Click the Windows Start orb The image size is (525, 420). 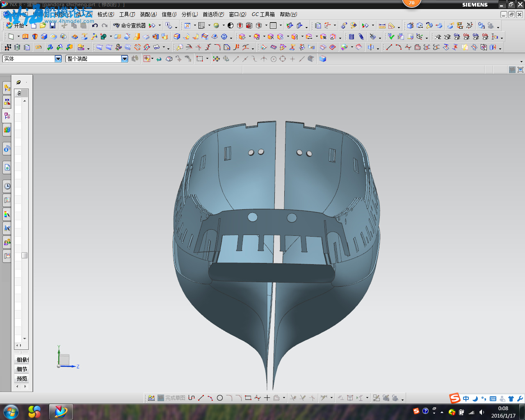(11, 411)
